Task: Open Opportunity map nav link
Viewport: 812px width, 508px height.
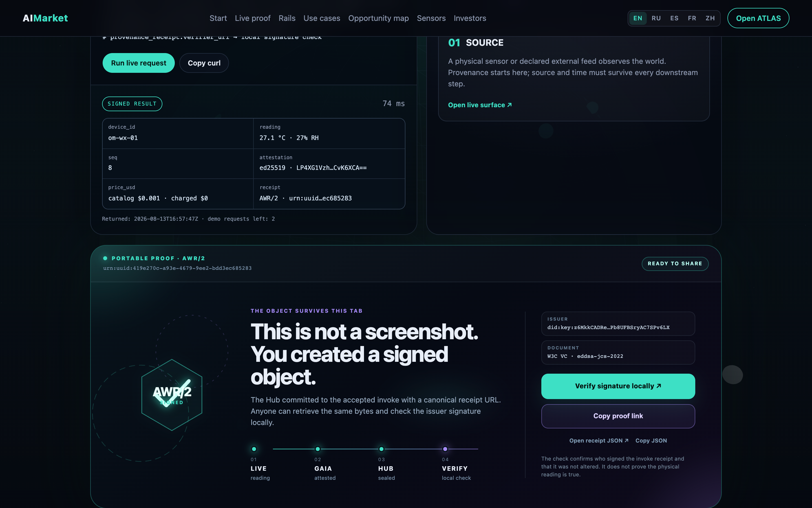Action: (378, 18)
